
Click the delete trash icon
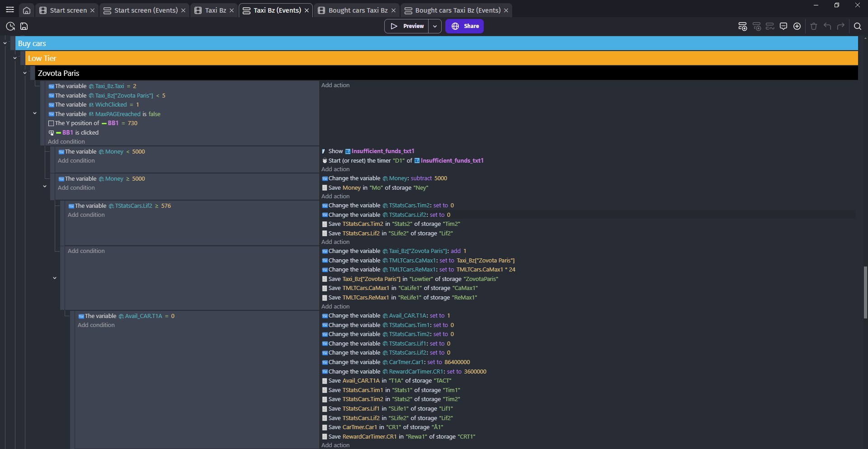coord(814,26)
